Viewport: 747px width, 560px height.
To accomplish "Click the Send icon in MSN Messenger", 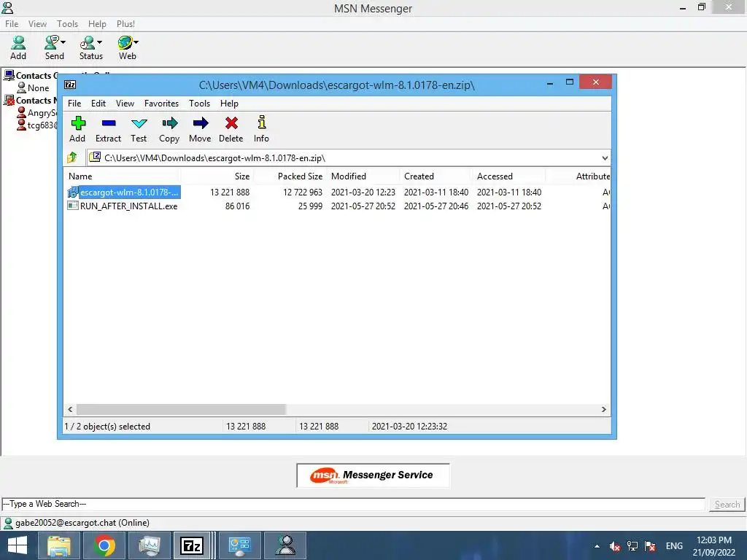I will tap(52, 42).
